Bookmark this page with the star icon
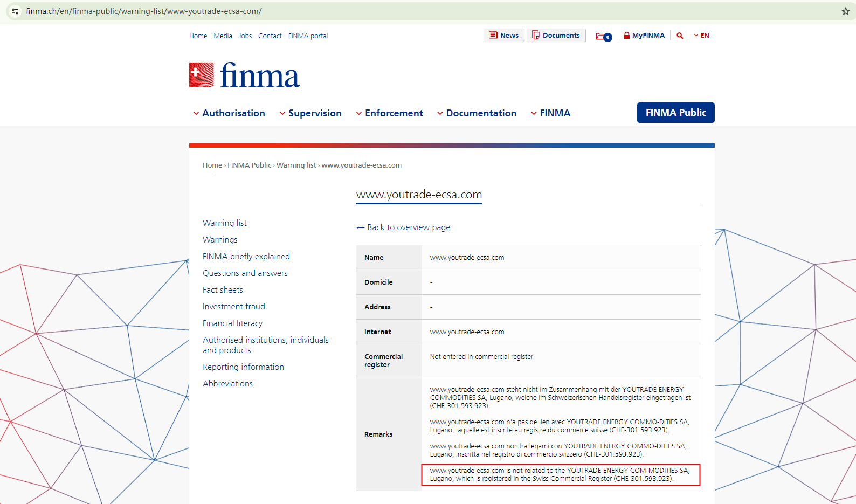Screen dimensions: 856x504 845,11
